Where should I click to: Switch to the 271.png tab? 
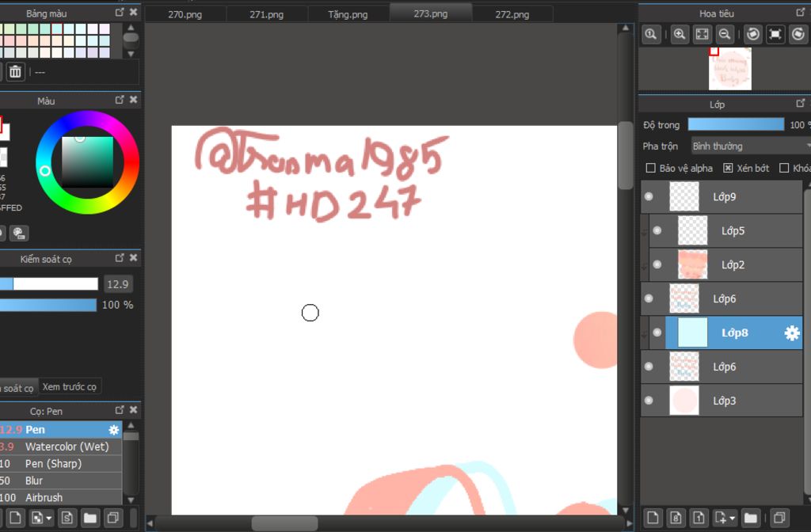coord(267,14)
